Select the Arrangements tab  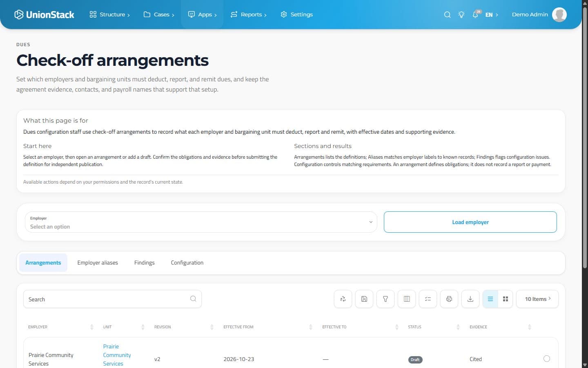[43, 263]
